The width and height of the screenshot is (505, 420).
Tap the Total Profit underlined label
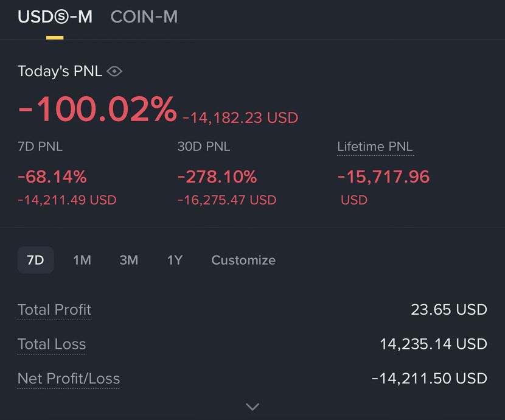55,310
